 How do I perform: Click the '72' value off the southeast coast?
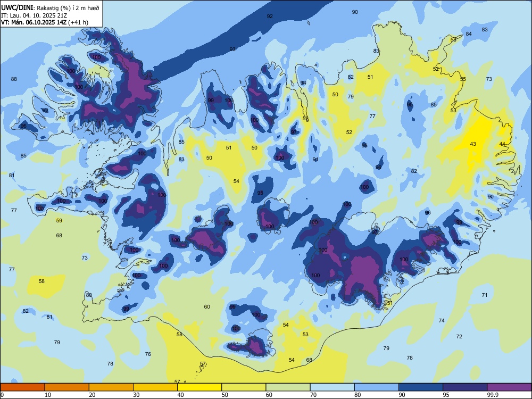coord(459,337)
